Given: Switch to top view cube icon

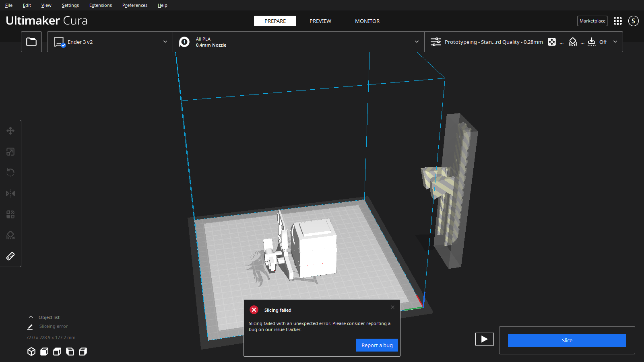Looking at the screenshot, I should (x=57, y=352).
